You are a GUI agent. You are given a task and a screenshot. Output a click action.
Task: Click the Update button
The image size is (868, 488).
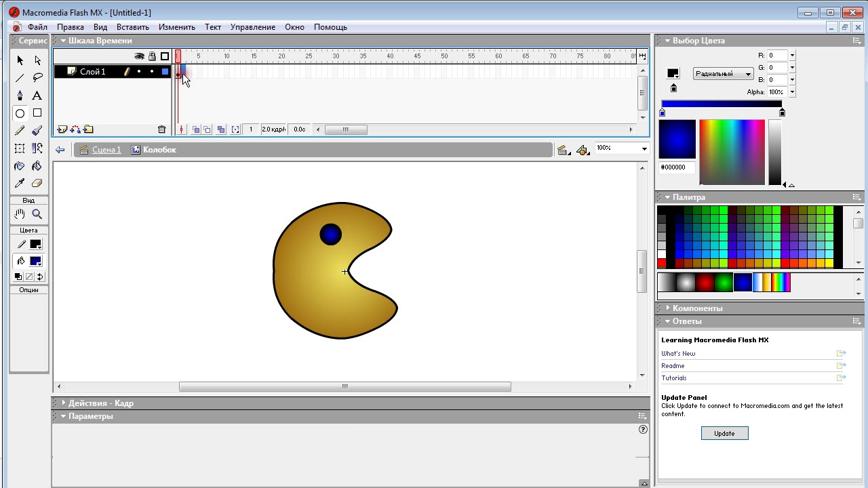coord(724,433)
